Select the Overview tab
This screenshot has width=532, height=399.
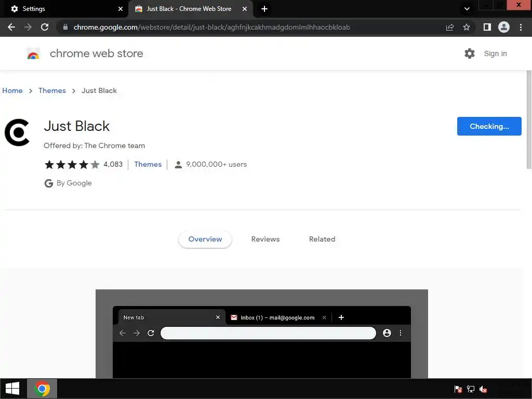[x=205, y=239]
